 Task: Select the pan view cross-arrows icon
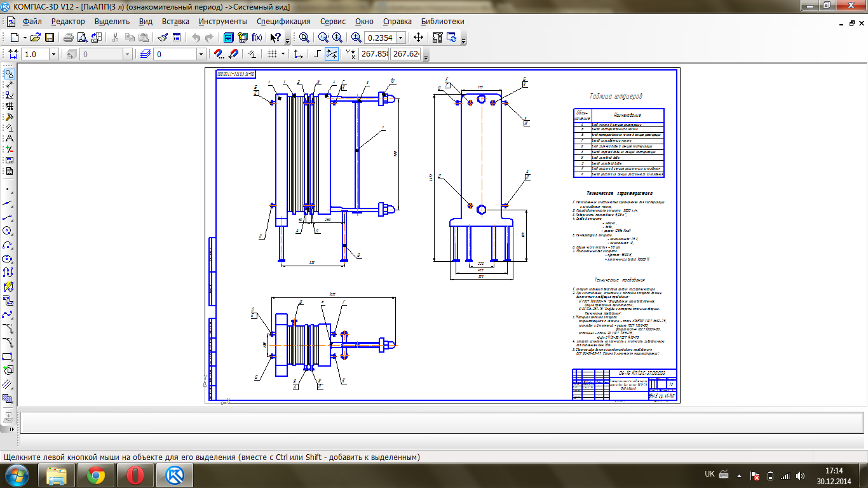(x=418, y=37)
